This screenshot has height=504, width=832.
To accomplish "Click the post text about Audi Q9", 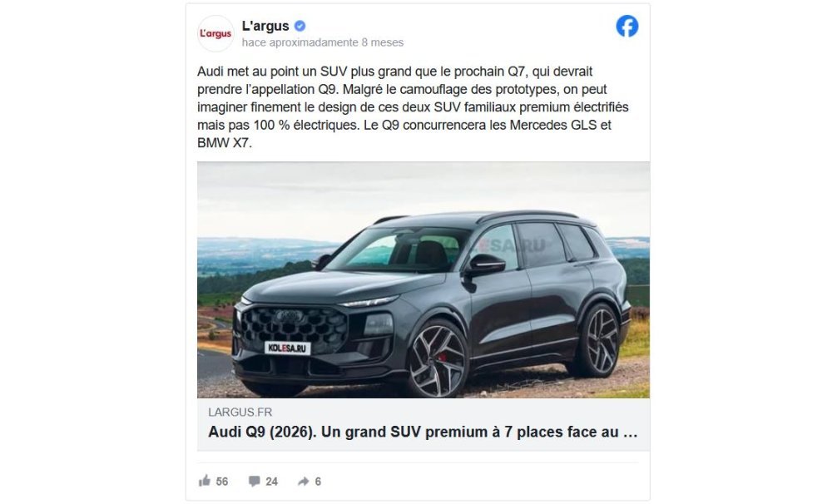I will pos(413,107).
